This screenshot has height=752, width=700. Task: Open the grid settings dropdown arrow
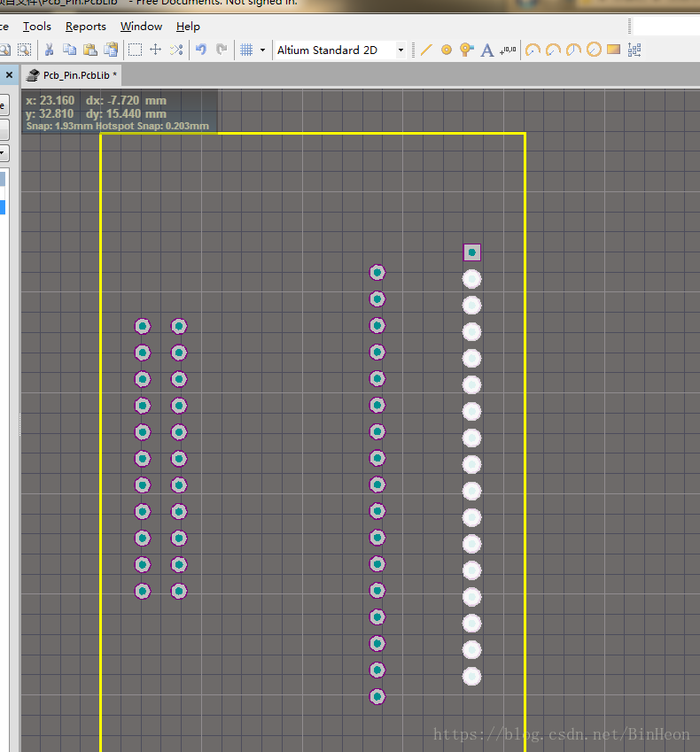pyautogui.click(x=262, y=50)
